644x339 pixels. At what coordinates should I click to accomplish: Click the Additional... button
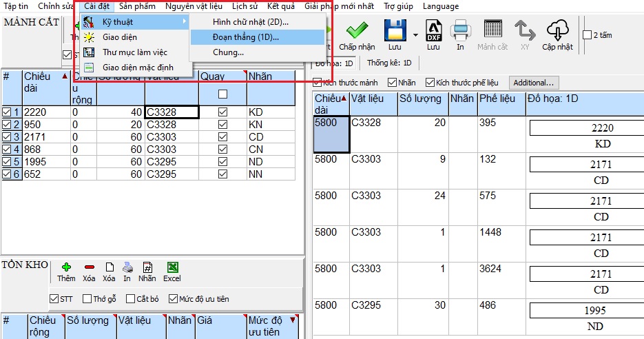pyautogui.click(x=533, y=83)
